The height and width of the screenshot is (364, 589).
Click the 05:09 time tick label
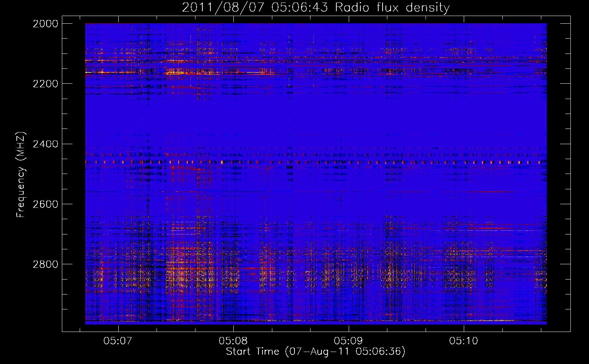[348, 341]
